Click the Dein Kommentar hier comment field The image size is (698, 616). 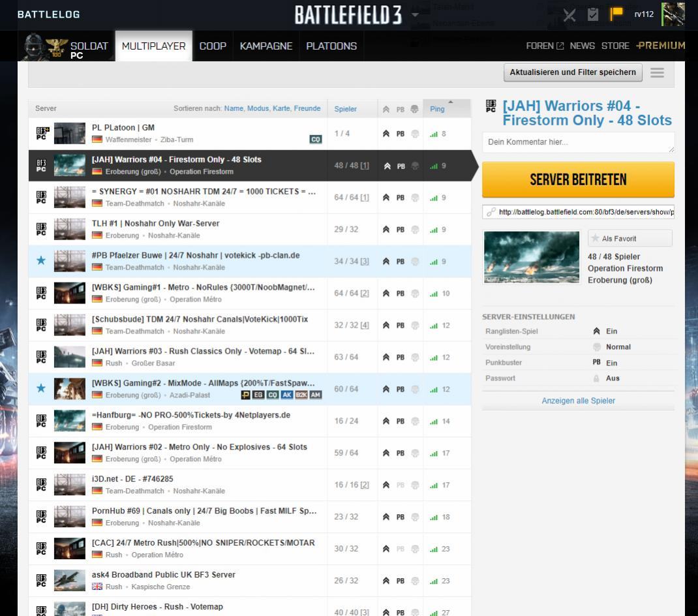coord(578,142)
